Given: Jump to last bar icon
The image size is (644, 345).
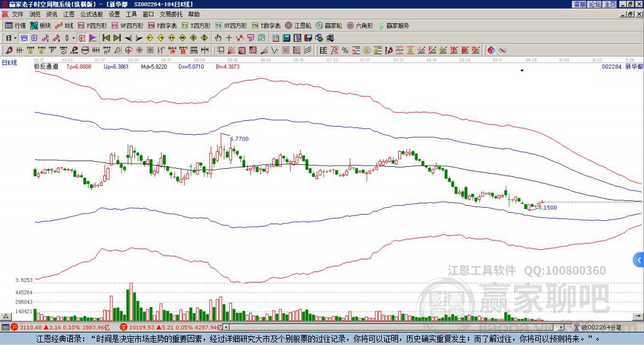Looking at the screenshot, I should (117, 38).
